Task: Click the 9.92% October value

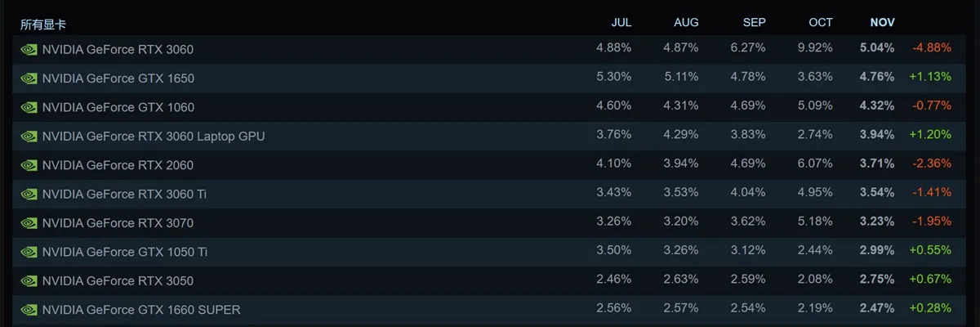Action: click(x=816, y=49)
